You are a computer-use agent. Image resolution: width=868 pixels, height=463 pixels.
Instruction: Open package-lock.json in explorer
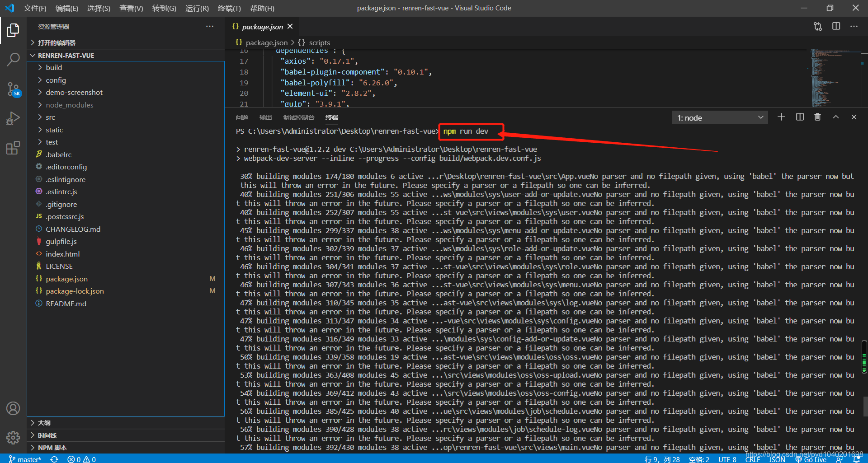pos(126,291)
